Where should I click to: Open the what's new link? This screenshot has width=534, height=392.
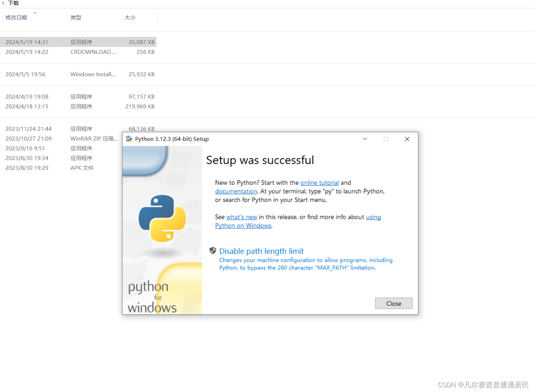coord(242,217)
